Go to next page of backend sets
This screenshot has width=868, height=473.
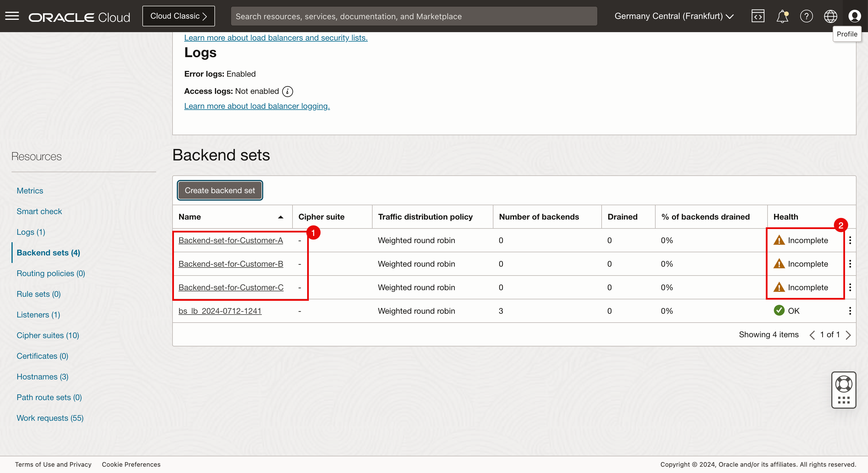click(x=848, y=335)
